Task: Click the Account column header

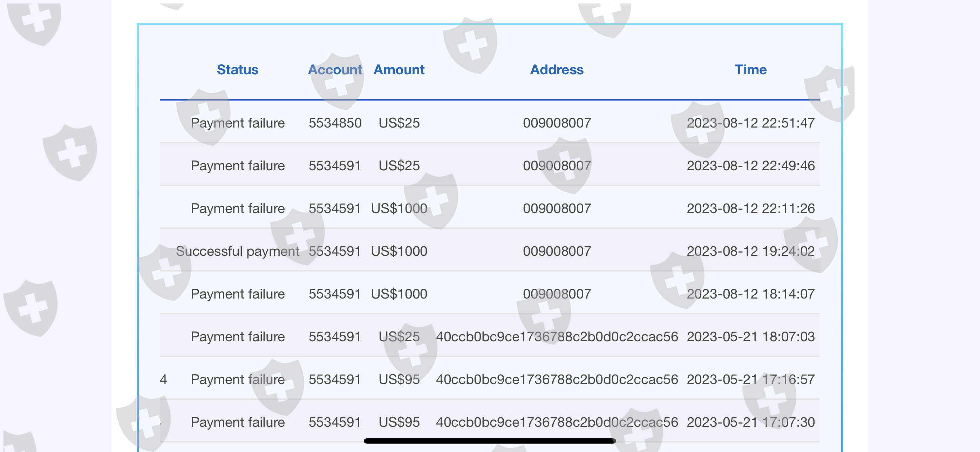Action: 335,70
